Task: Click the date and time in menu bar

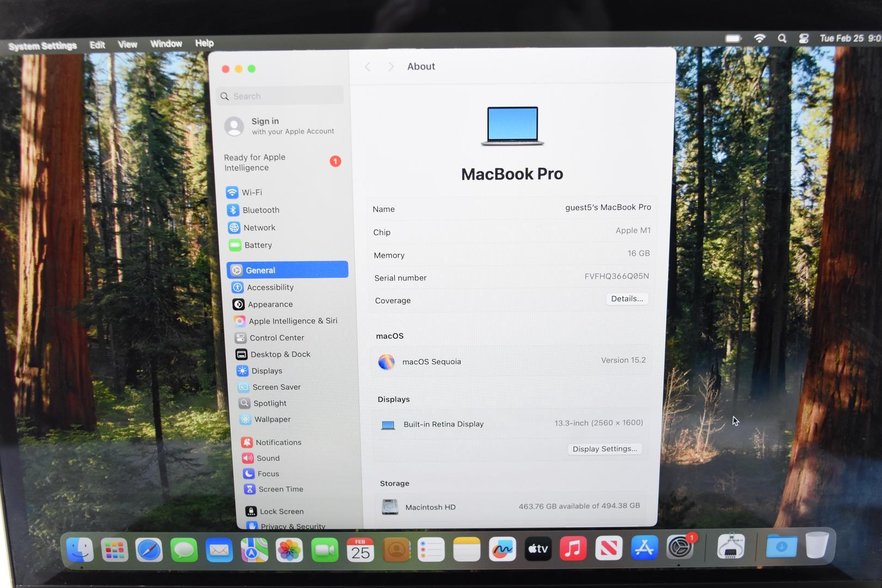Action: (x=850, y=38)
